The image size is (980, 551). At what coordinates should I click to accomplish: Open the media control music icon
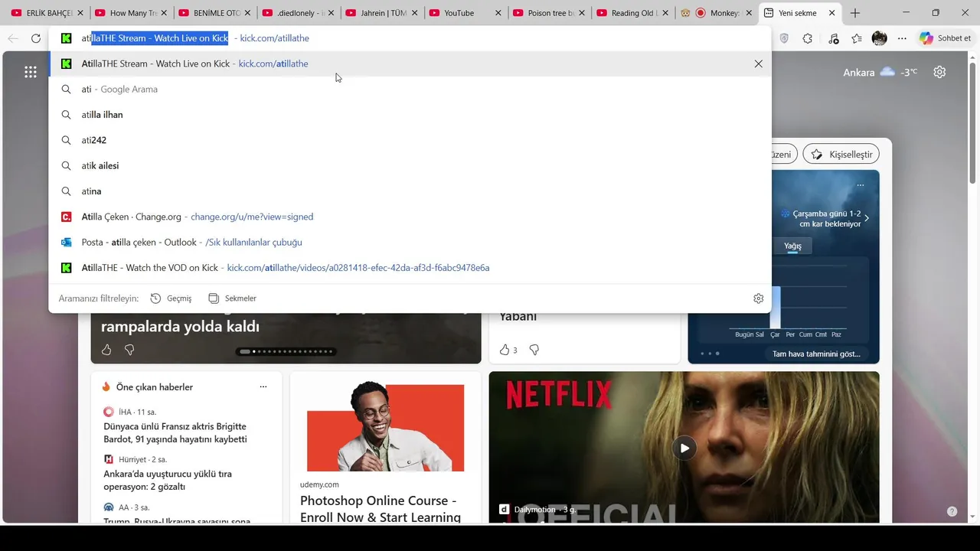click(x=833, y=38)
